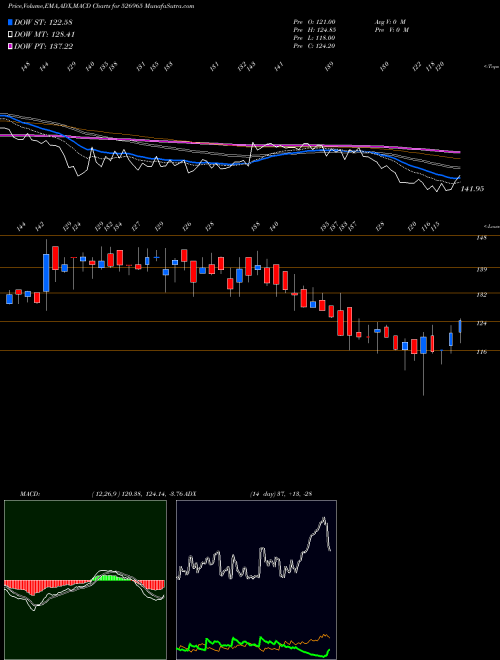
Task: Click the blue DOW ST legend swatch
Action: click(11, 22)
